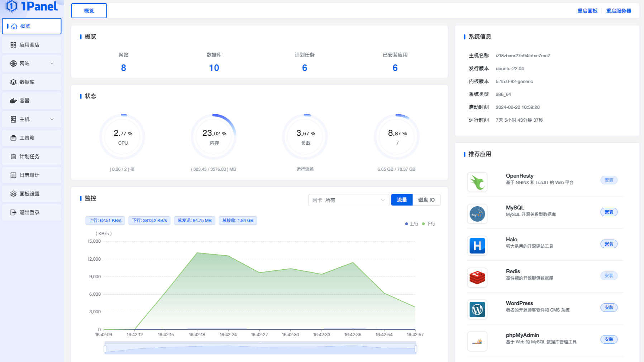The image size is (644, 362).
Task: Click the 2024-02-20 10:59:20 boot time
Action: pyautogui.click(x=517, y=107)
